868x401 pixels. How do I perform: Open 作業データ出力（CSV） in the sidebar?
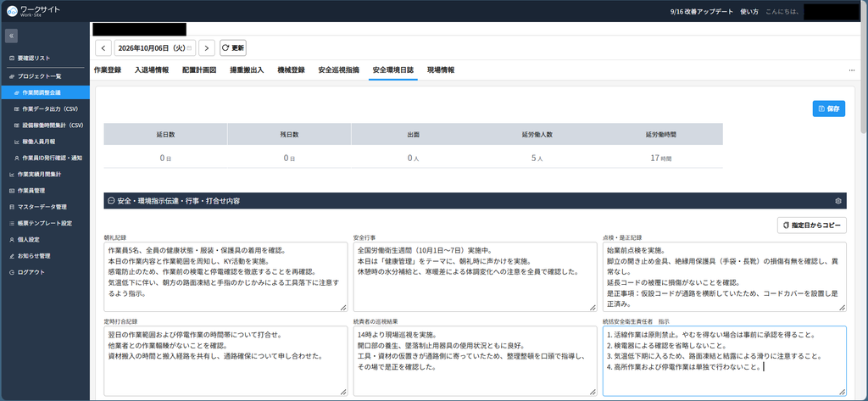(45, 109)
